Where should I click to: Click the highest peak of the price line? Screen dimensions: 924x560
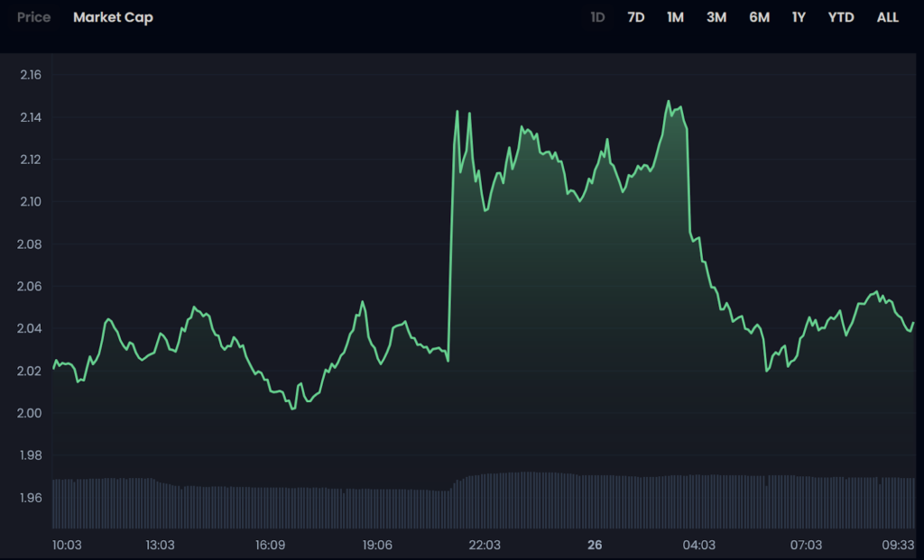(669, 101)
